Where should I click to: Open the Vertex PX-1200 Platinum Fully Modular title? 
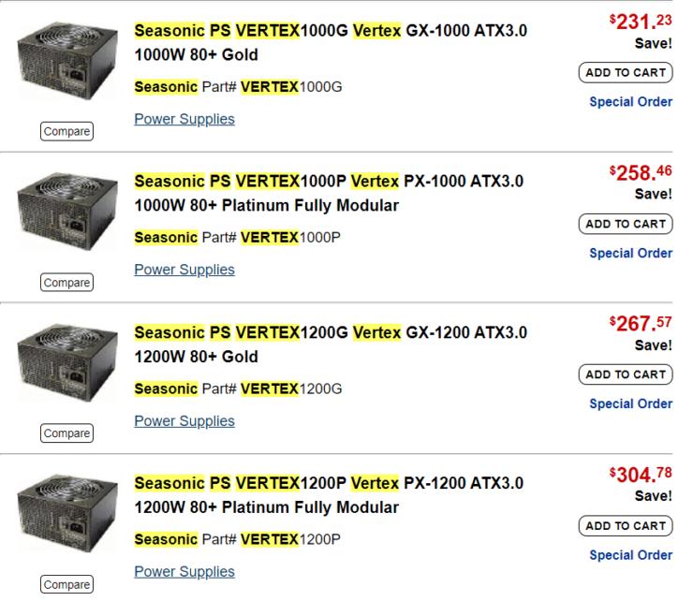[329, 495]
